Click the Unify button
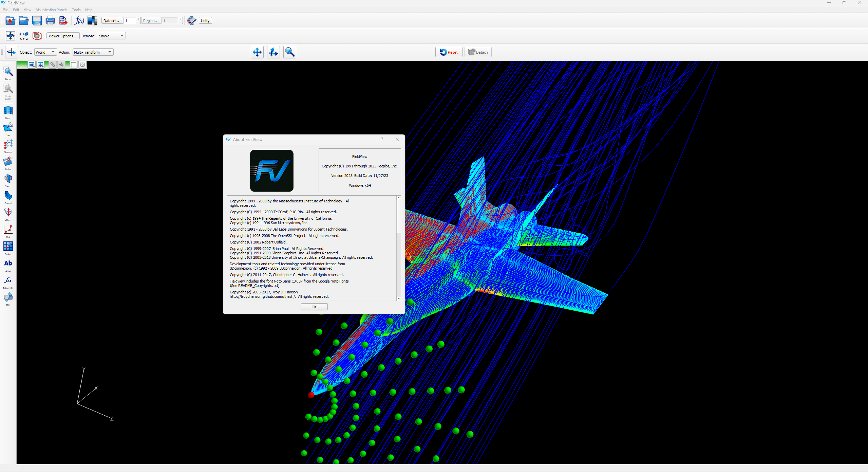 click(205, 21)
